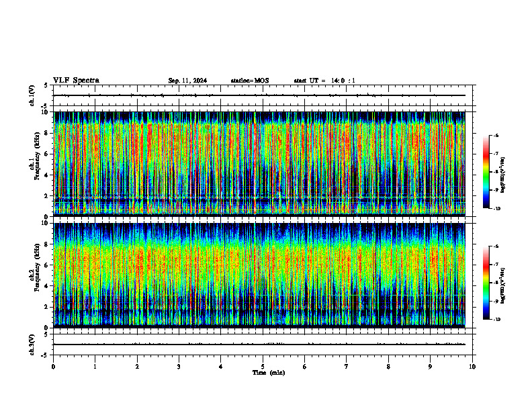Image resolution: width=532 pixels, height=411 pixels.
Task: Click time axis tick label "1"
Action: coord(95,367)
